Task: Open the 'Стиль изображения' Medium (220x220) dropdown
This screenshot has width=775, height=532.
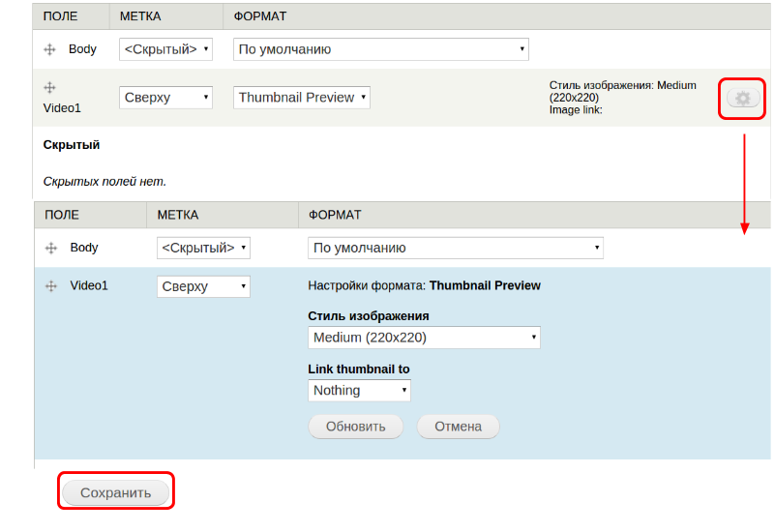Action: point(424,338)
